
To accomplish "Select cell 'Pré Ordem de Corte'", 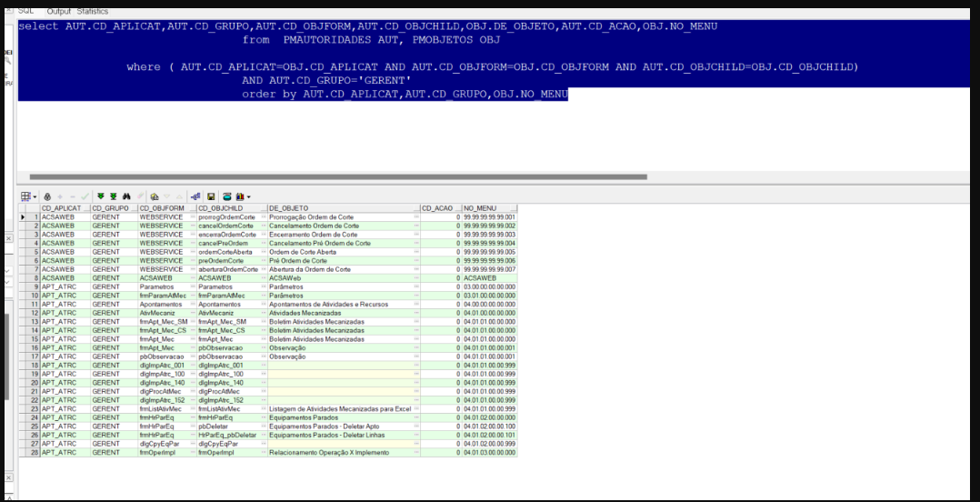I will coord(344,260).
